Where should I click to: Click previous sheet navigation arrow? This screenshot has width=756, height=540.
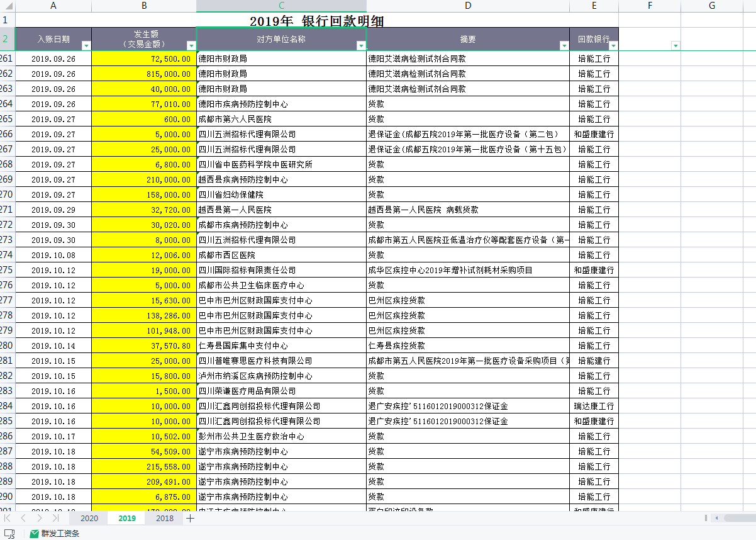click(23, 518)
